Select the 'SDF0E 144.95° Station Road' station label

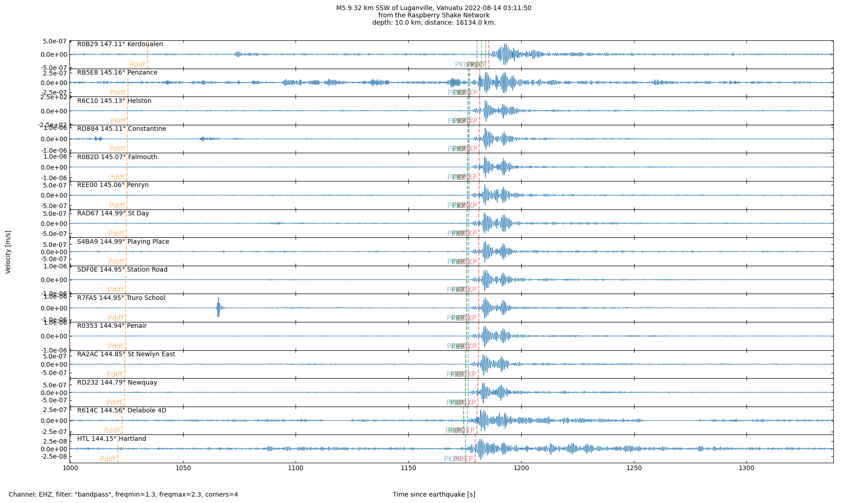click(122, 270)
